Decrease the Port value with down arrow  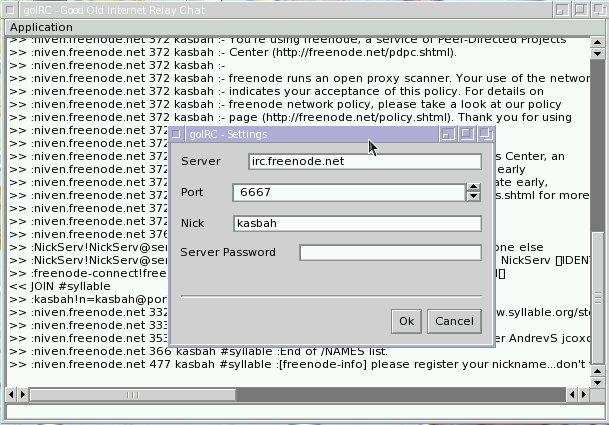(x=473, y=197)
